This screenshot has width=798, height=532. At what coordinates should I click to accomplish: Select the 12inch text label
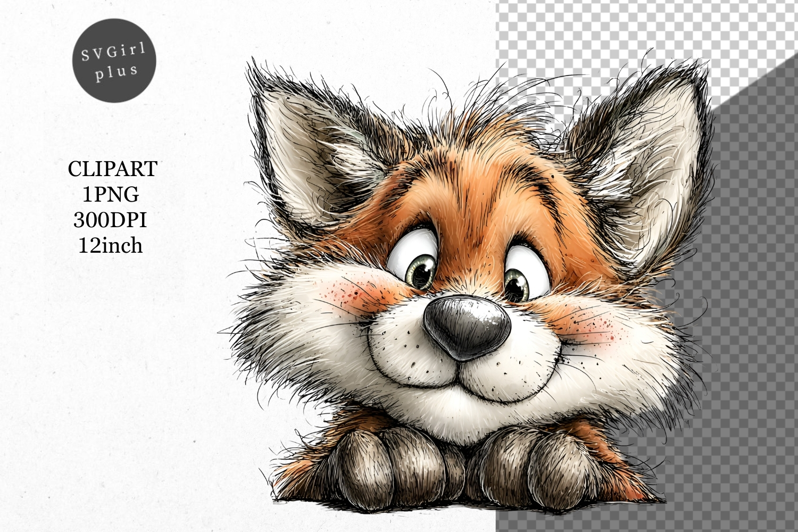pyautogui.click(x=111, y=245)
